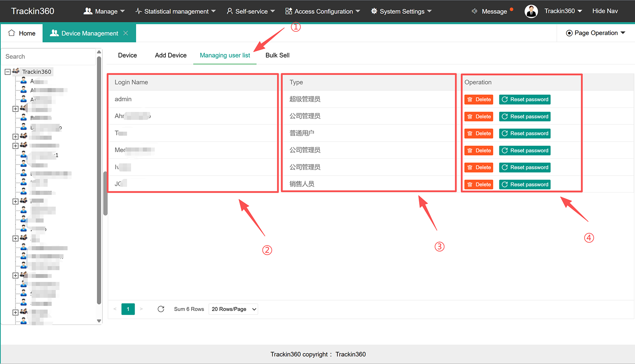This screenshot has width=635, height=364.
Task: Select the Managing user list tab
Action: click(x=225, y=55)
